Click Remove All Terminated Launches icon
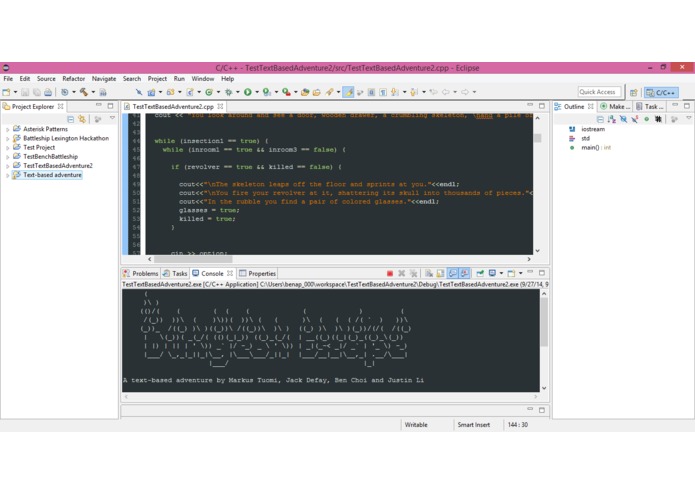This screenshot has width=695, height=494. (x=414, y=273)
